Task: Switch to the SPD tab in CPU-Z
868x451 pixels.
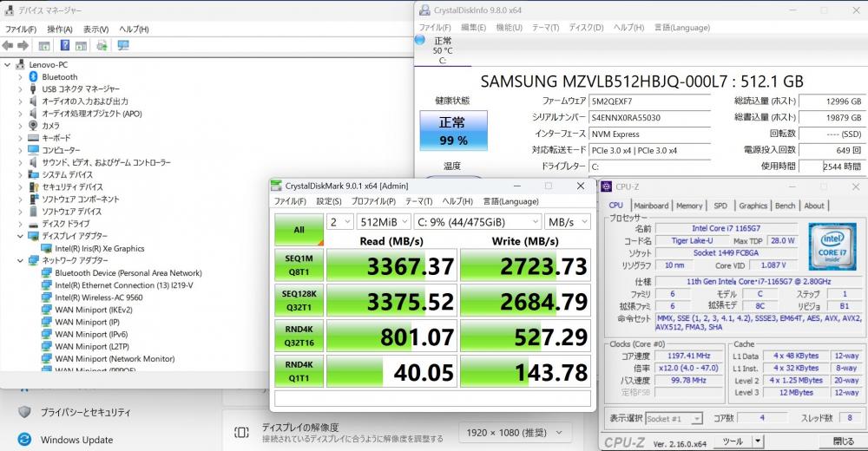Action: 720,206
